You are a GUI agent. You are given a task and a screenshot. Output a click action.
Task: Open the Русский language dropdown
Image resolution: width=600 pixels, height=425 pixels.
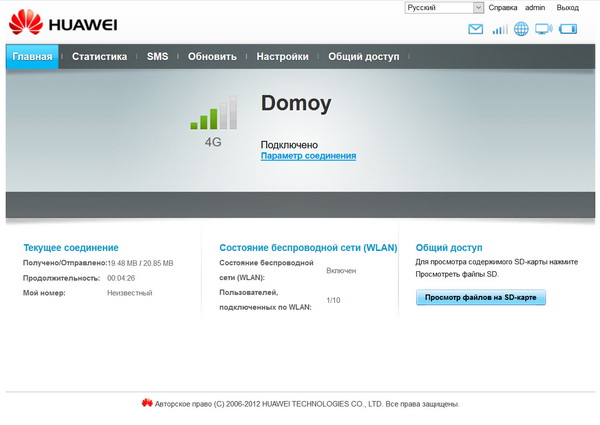(444, 7)
